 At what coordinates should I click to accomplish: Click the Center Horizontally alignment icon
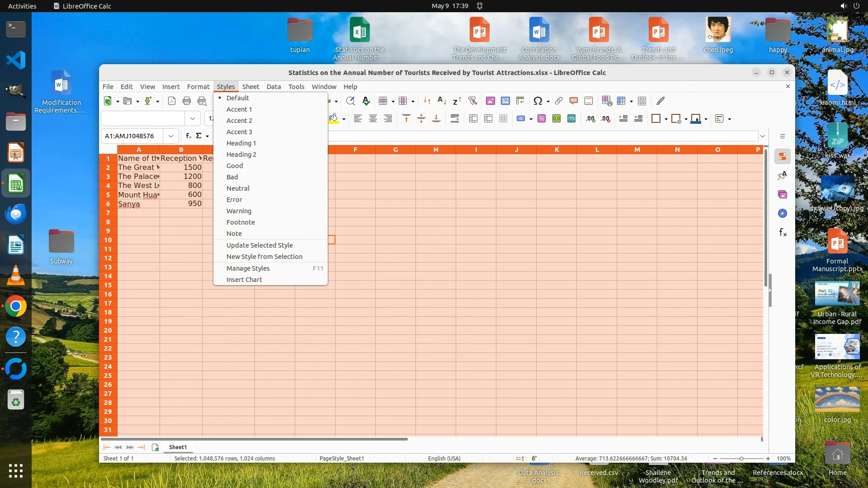373,118
